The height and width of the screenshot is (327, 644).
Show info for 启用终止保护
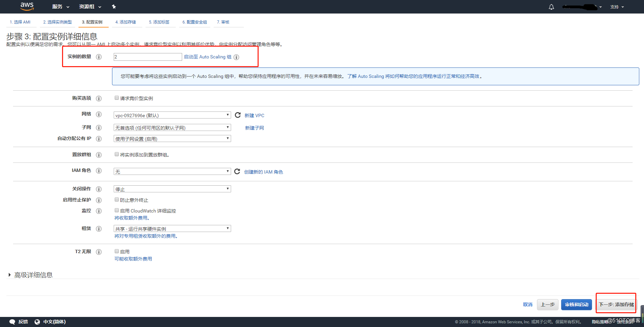click(99, 200)
